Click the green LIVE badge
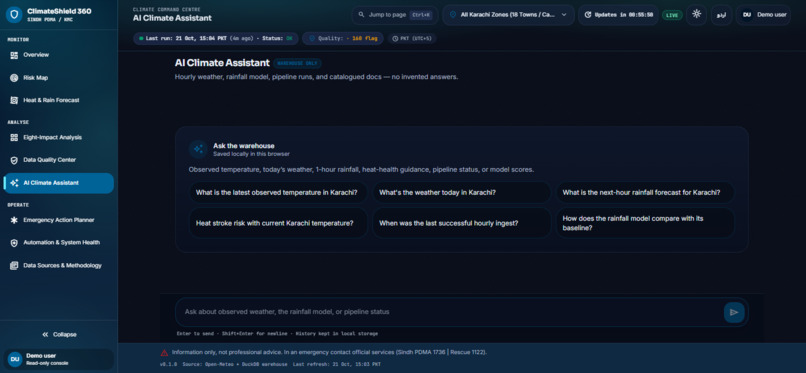The width and height of the screenshot is (806, 373). tap(672, 15)
